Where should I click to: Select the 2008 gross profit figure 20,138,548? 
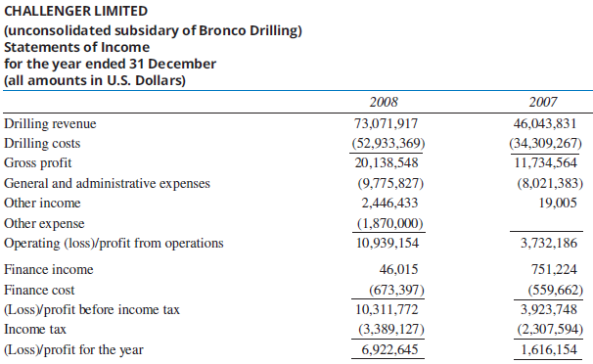point(387,162)
